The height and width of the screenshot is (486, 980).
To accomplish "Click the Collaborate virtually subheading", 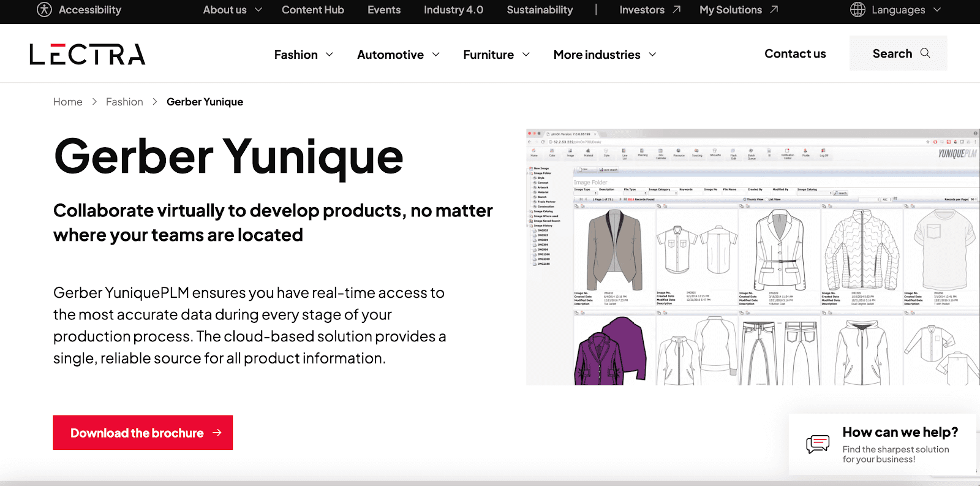I will point(273,222).
